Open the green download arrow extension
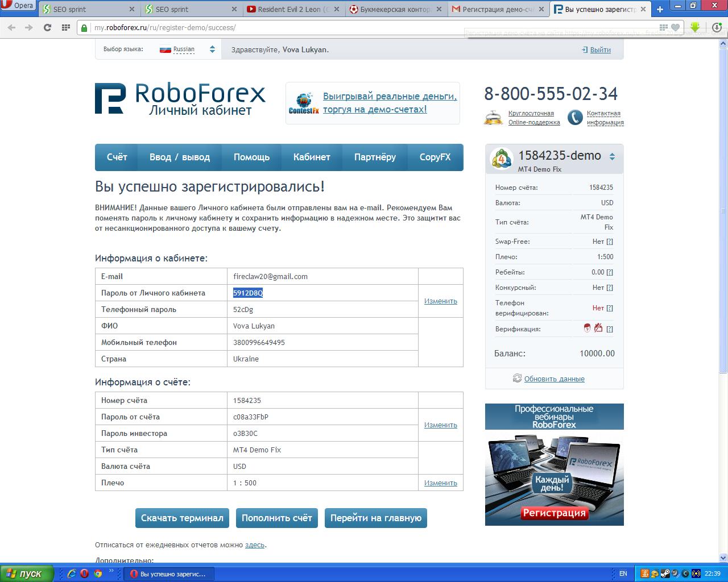 pos(695,27)
